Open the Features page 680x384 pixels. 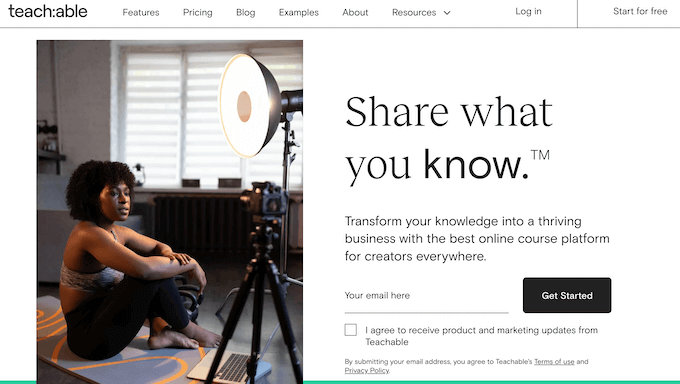tap(141, 13)
